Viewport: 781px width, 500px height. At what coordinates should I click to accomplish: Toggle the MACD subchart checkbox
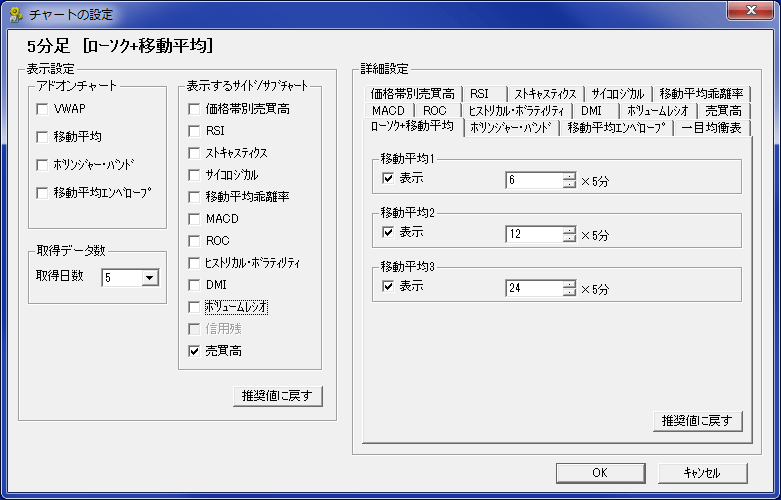point(195,219)
